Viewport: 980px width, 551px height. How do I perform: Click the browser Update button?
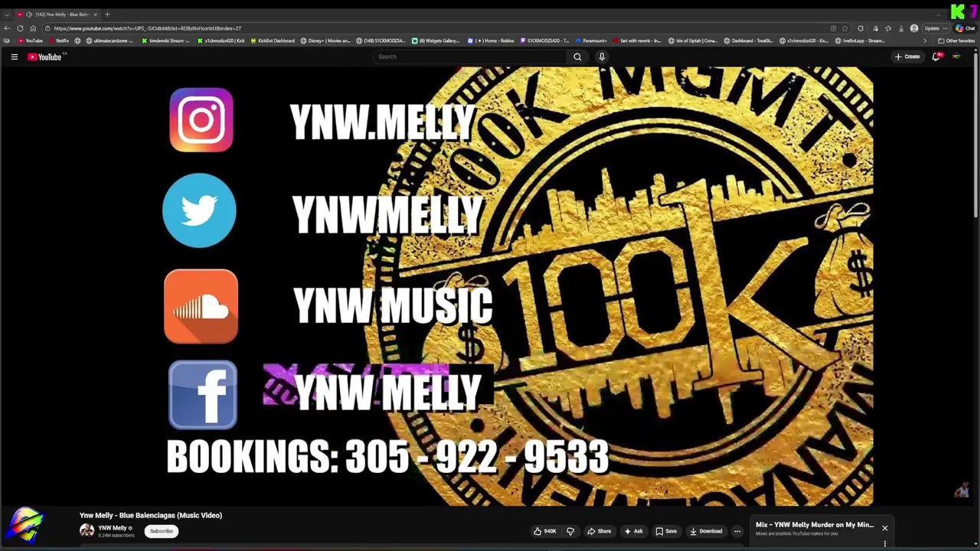coord(932,28)
